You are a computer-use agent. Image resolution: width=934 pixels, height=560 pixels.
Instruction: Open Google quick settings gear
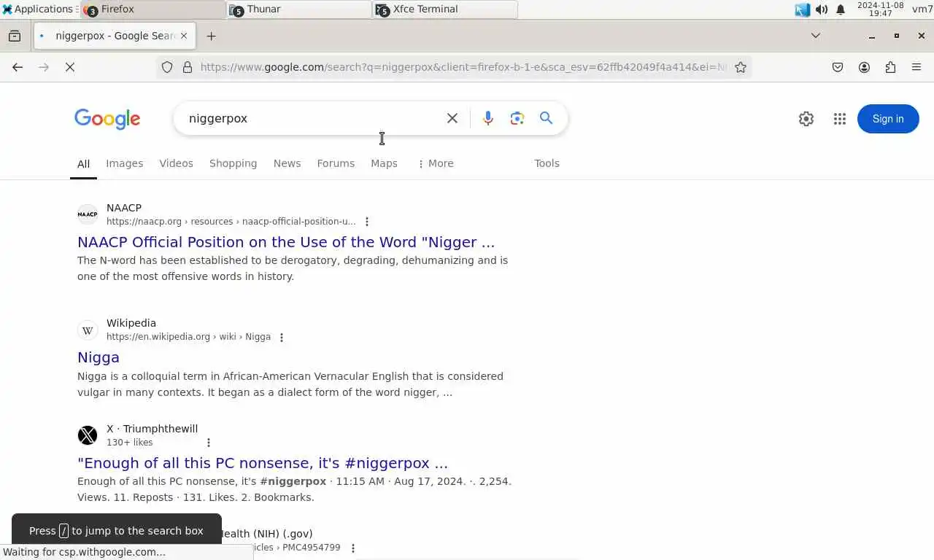[806, 119]
